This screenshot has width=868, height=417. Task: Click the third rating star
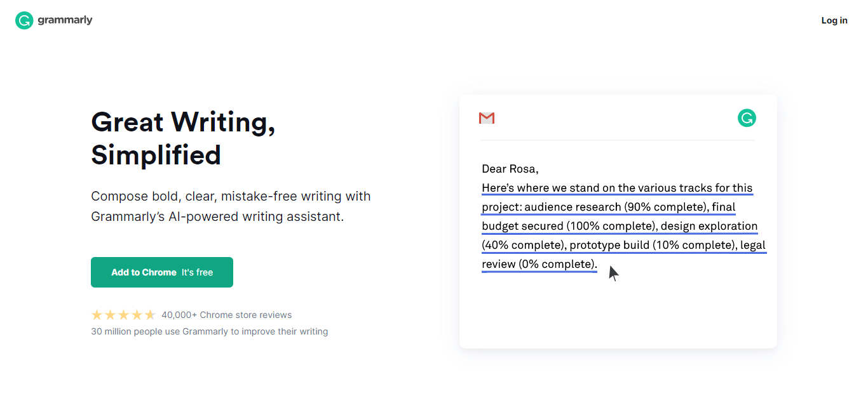click(x=123, y=315)
